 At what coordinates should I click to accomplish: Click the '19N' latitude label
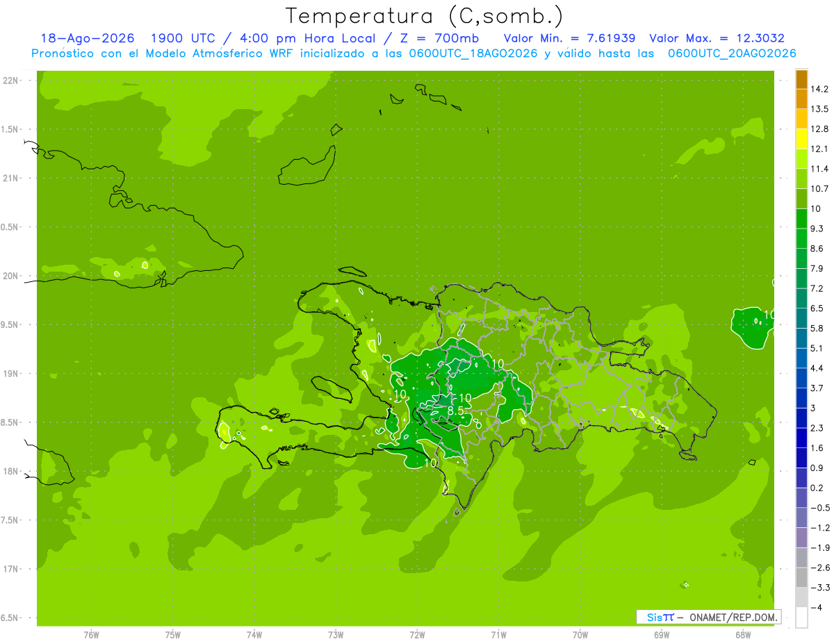coord(11,374)
